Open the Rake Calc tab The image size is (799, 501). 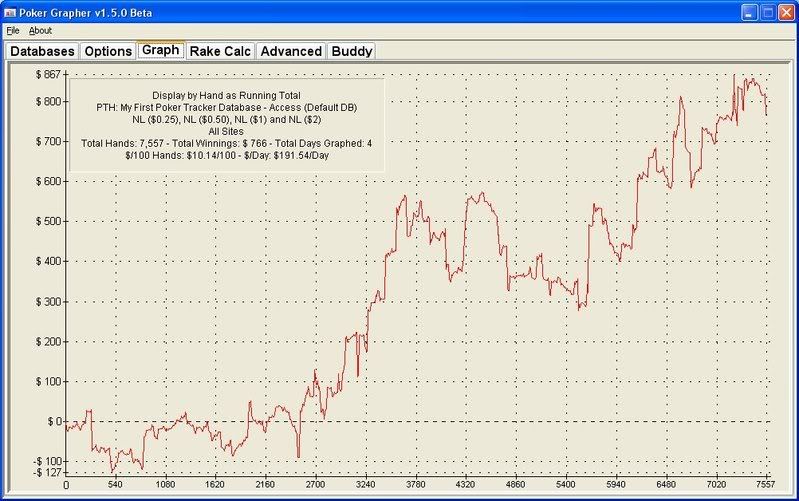pyautogui.click(x=220, y=51)
